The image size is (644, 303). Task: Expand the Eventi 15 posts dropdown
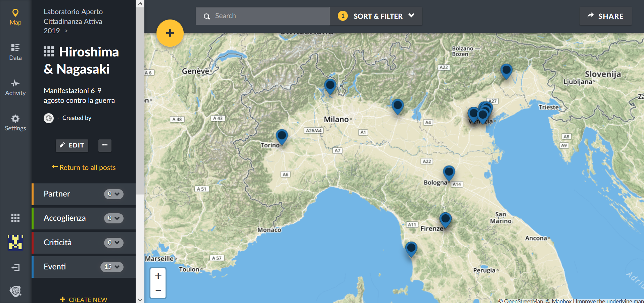click(x=112, y=267)
